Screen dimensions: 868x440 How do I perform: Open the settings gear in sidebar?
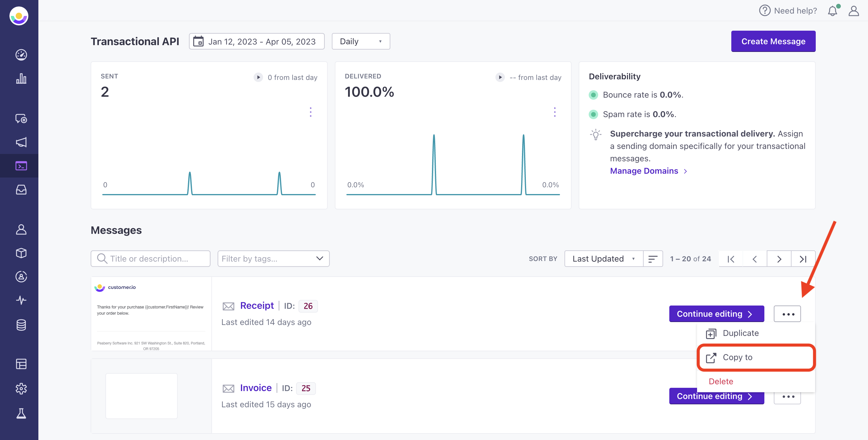click(x=21, y=388)
